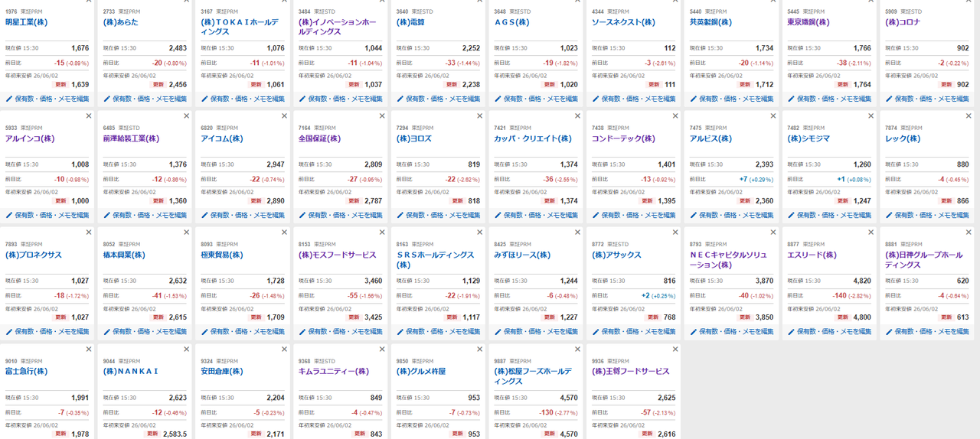Open the エスリード(株) stock link
The image size is (980, 439).
tap(812, 255)
